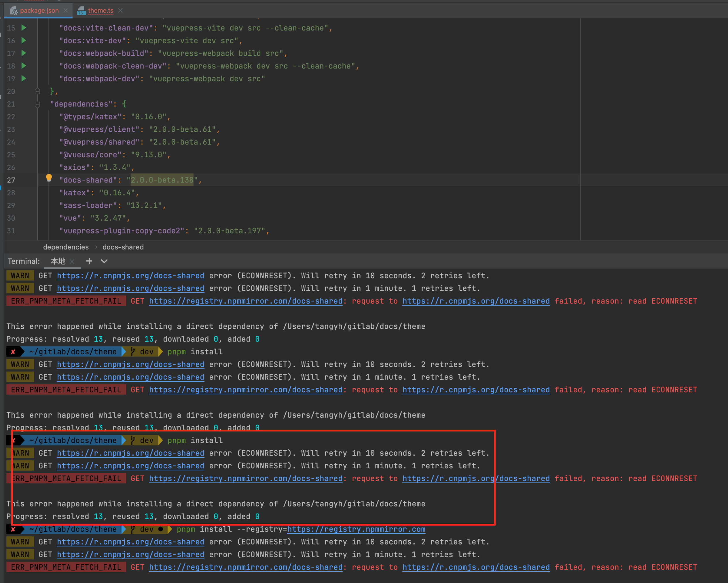Click the "sass-loader": "13.2.1" line
Viewport: 728px width, 583px height.
click(112, 205)
